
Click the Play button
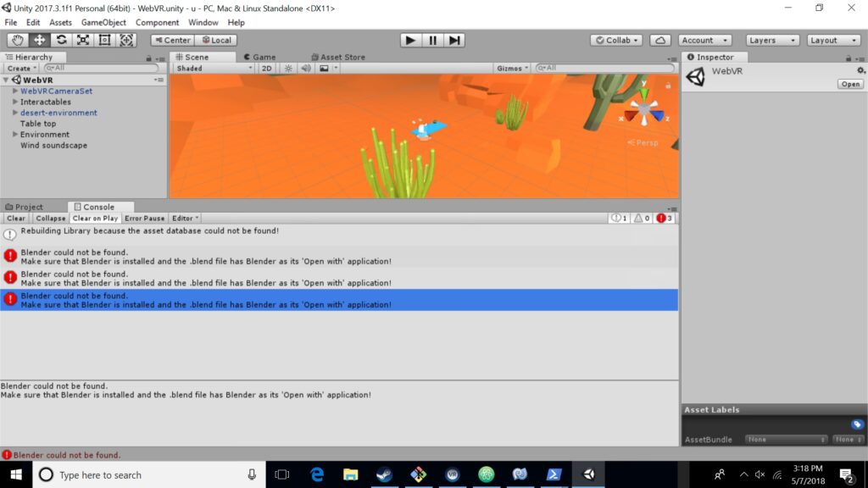[411, 40]
